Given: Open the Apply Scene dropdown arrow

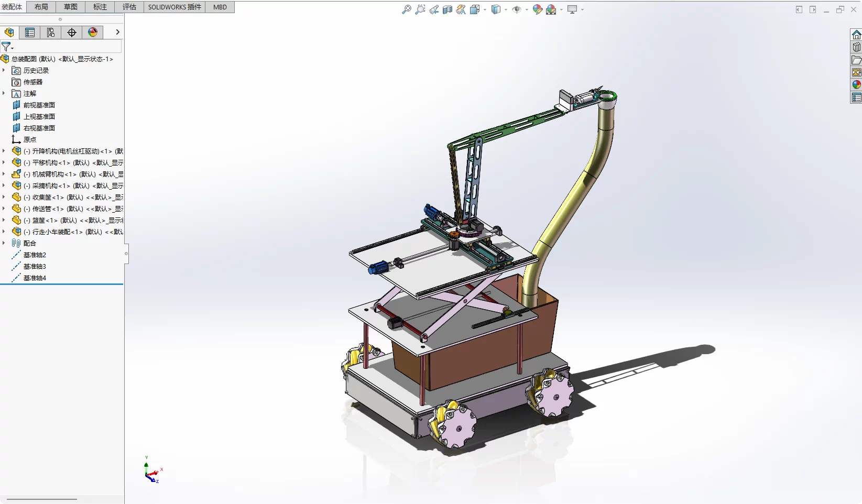Looking at the screenshot, I should click(561, 9).
